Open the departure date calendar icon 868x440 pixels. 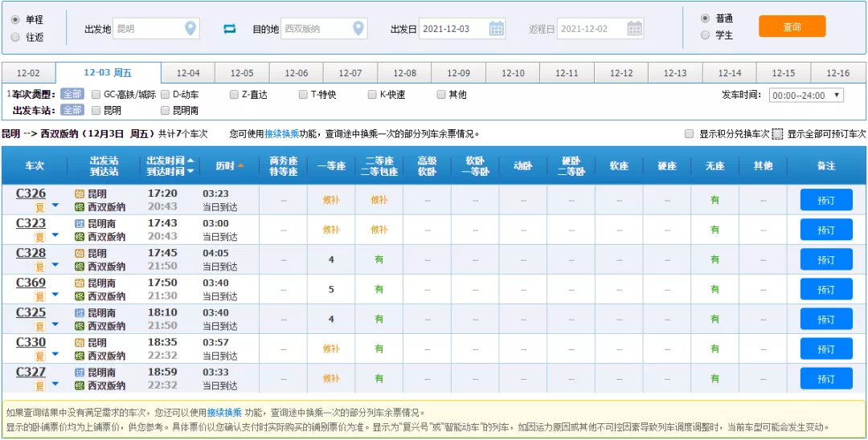pos(497,29)
